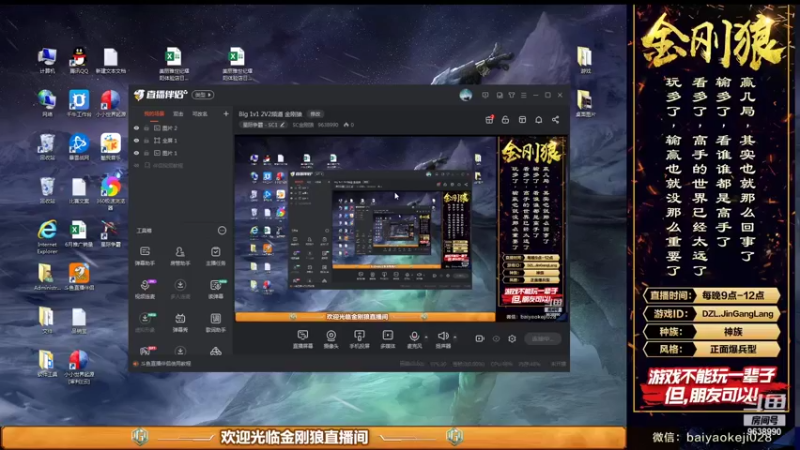Select the red active scene tab
The height and width of the screenshot is (450, 800).
point(154,114)
